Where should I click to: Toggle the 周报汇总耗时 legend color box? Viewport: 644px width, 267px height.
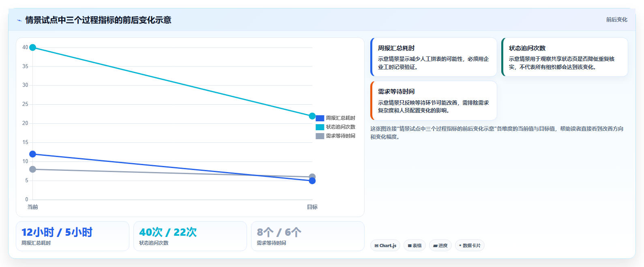click(x=320, y=118)
